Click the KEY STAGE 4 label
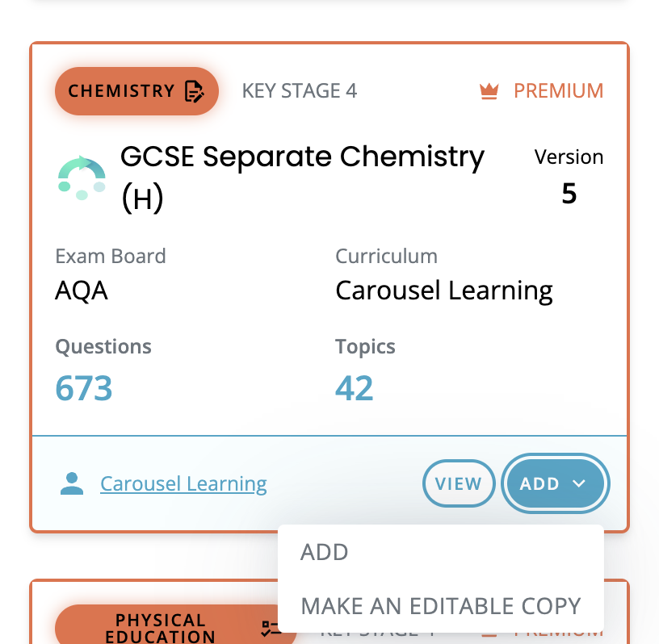This screenshot has height=644, width=659. 300,91
